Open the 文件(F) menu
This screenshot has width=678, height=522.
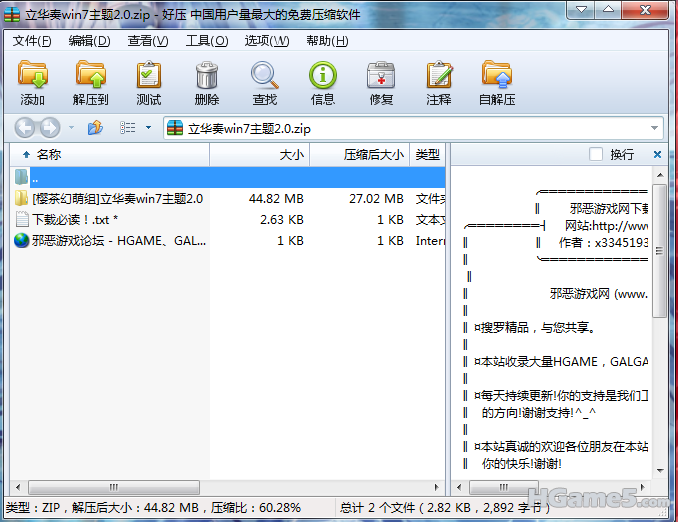click(x=32, y=41)
